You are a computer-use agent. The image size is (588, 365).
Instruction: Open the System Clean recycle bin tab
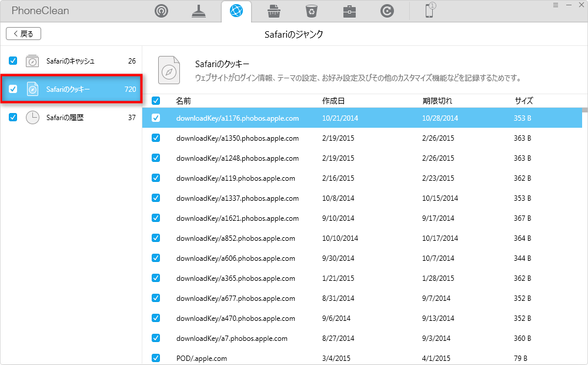[x=312, y=11]
